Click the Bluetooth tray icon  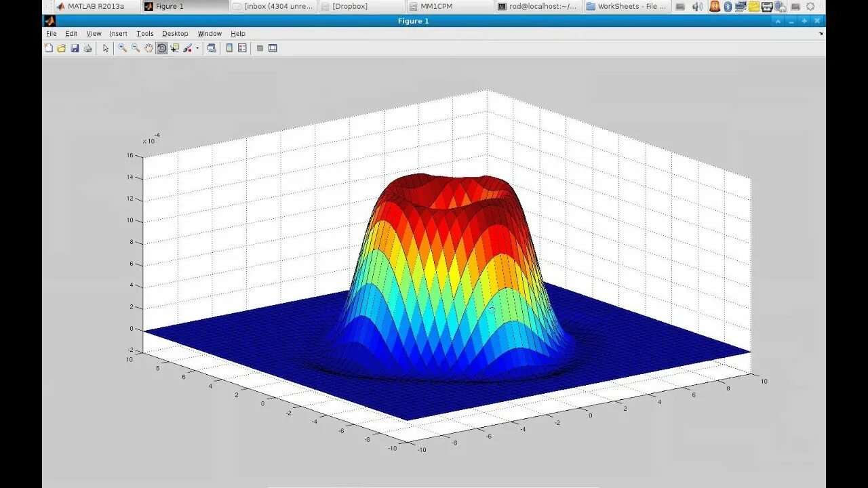point(728,6)
